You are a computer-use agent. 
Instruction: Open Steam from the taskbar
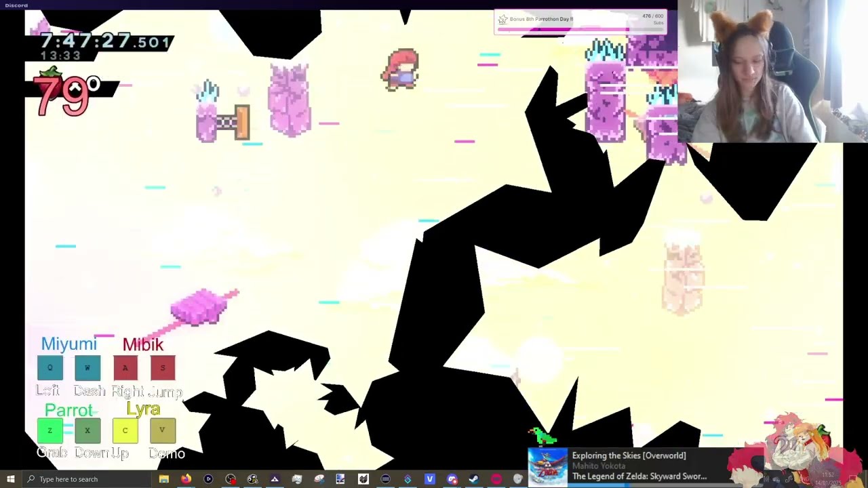click(x=473, y=479)
